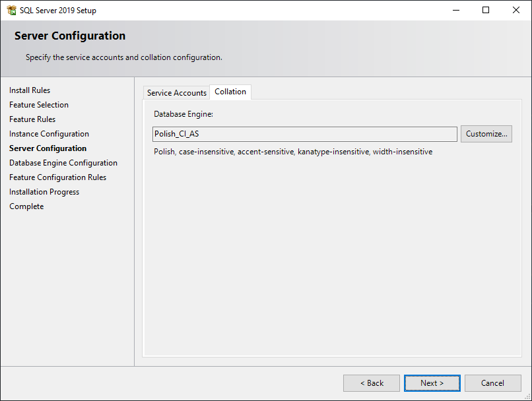
Task: Maximize the setup window
Action: click(486, 10)
